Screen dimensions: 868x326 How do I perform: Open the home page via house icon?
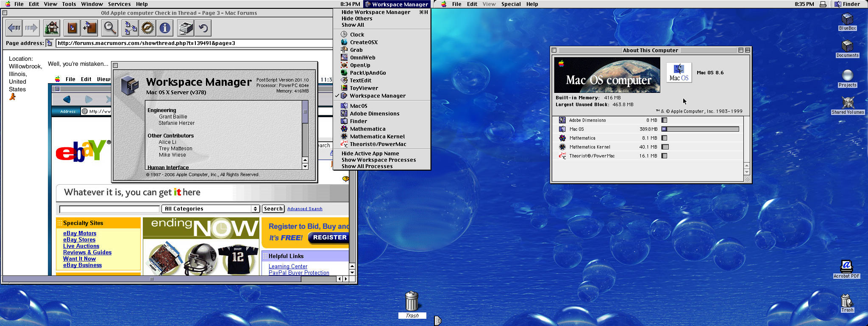click(52, 28)
